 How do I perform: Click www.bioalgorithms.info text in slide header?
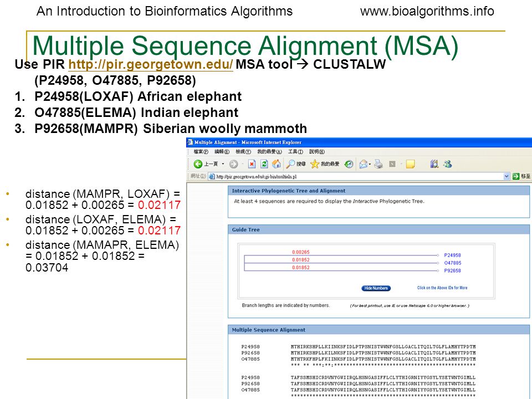427,11
